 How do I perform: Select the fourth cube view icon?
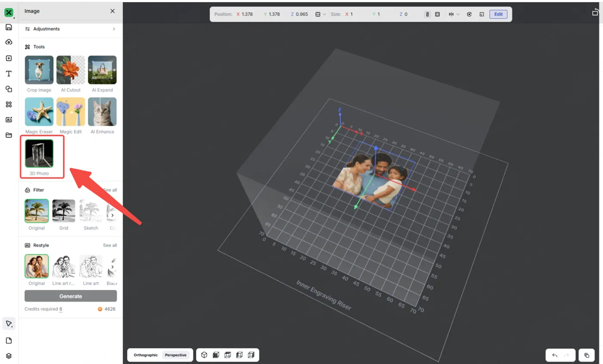(x=239, y=355)
